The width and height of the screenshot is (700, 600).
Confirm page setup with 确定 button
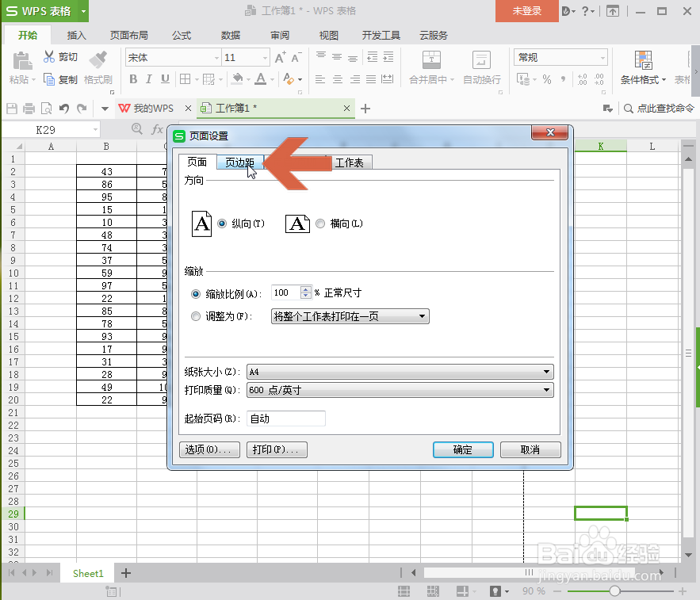pyautogui.click(x=463, y=449)
